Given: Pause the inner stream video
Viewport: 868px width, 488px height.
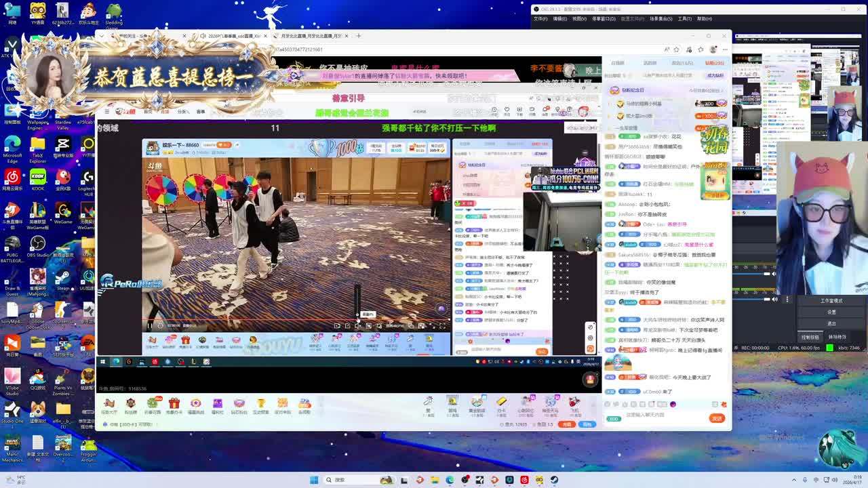Looking at the screenshot, I should (x=150, y=326).
